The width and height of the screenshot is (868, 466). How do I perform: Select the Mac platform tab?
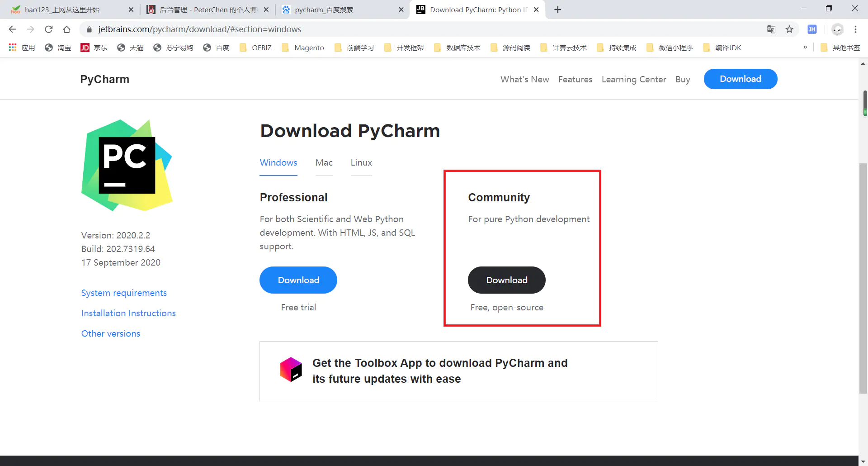click(x=324, y=163)
